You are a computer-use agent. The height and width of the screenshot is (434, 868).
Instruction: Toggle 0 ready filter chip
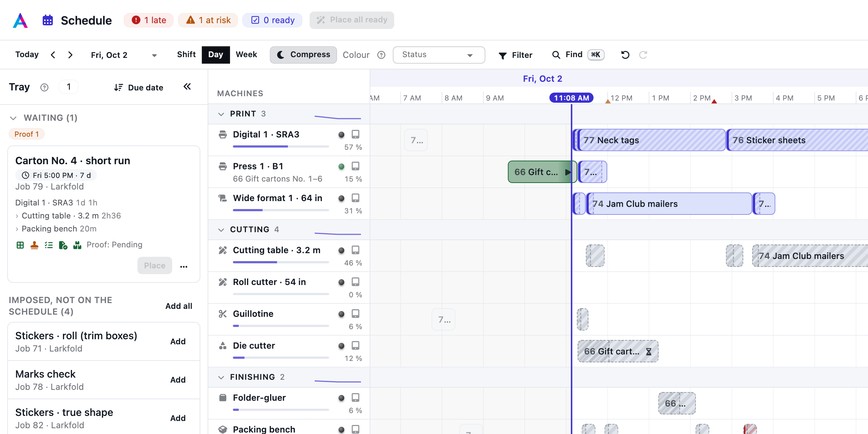272,20
